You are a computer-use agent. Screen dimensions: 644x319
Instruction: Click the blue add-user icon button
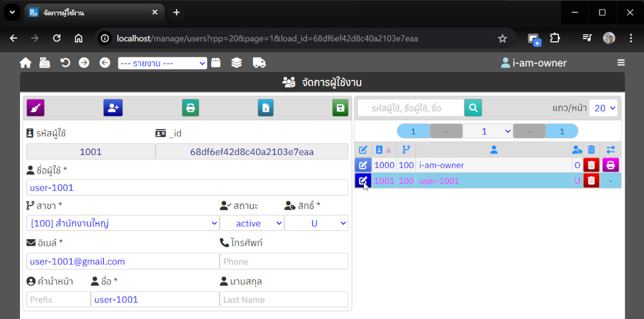pos(113,107)
